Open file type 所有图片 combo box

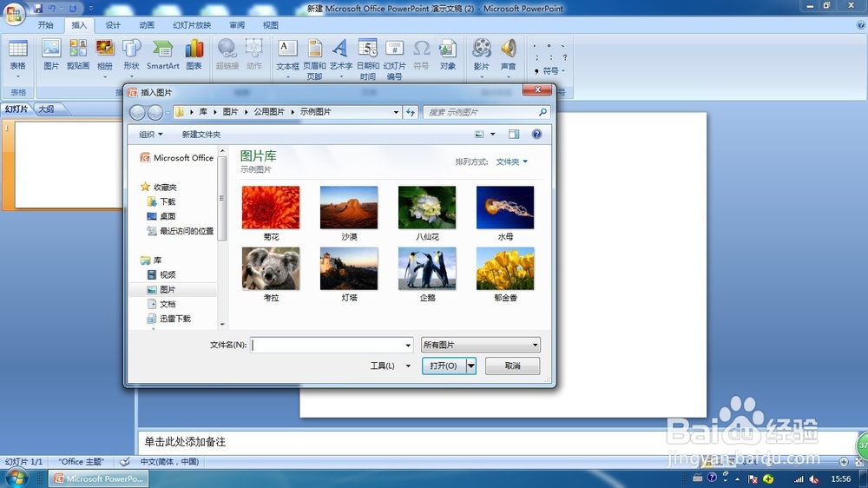click(x=480, y=345)
